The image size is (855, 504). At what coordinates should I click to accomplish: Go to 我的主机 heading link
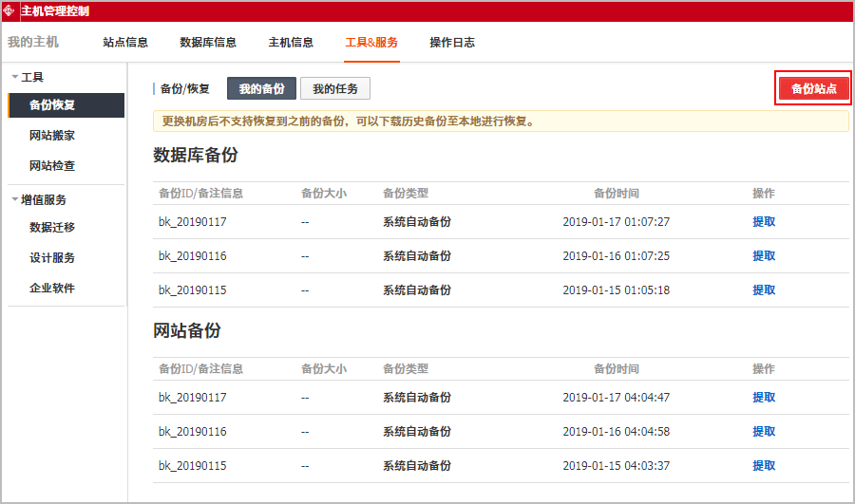tap(33, 42)
